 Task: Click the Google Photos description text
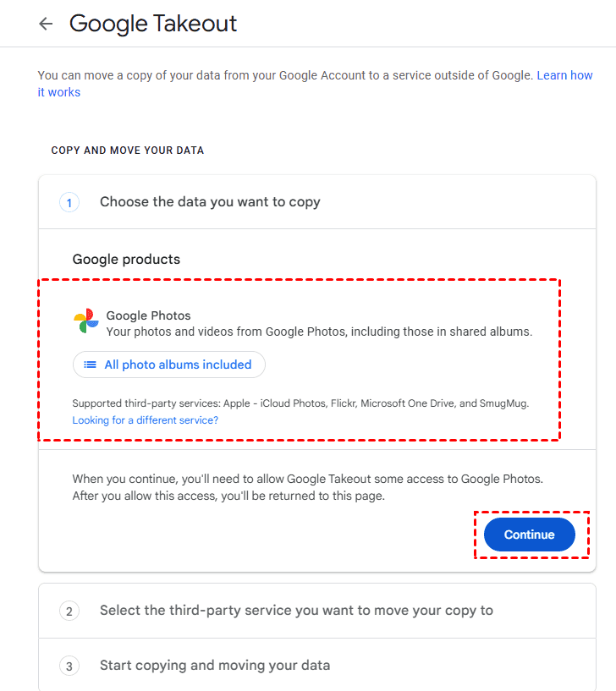319,332
